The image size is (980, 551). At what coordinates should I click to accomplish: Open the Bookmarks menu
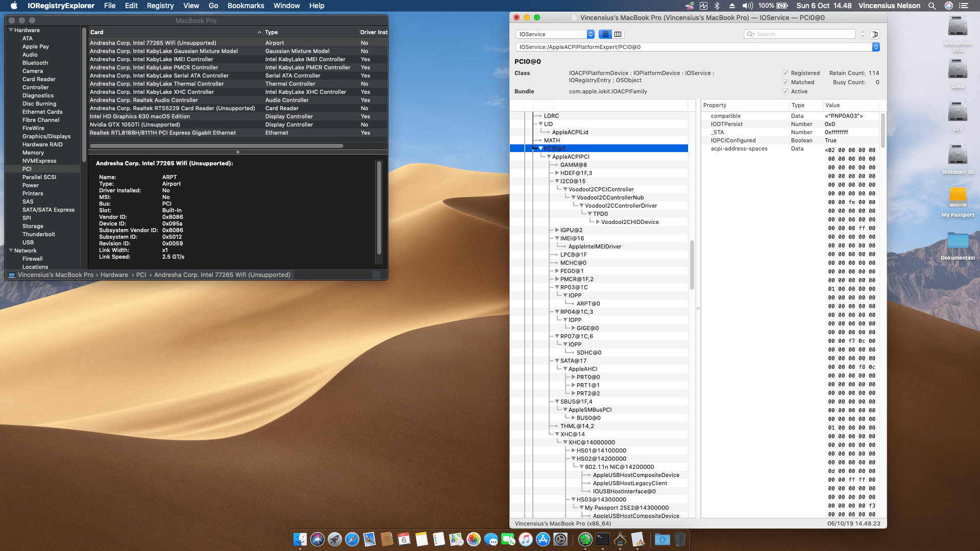246,6
